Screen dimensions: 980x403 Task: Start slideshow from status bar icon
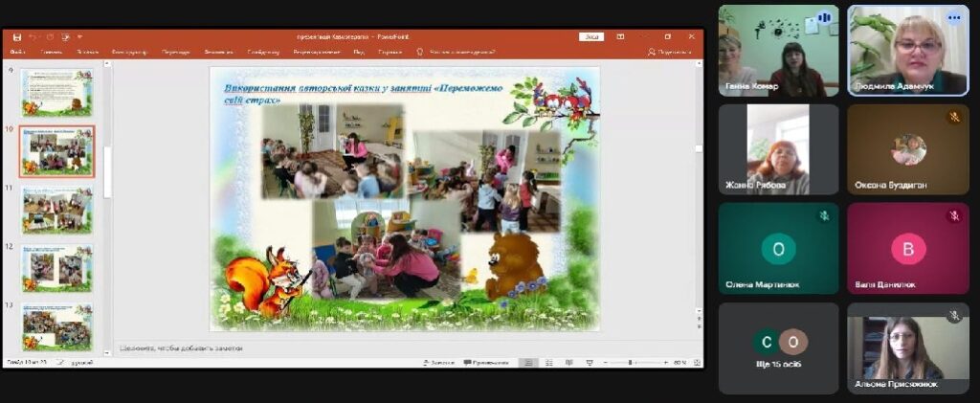tap(589, 363)
